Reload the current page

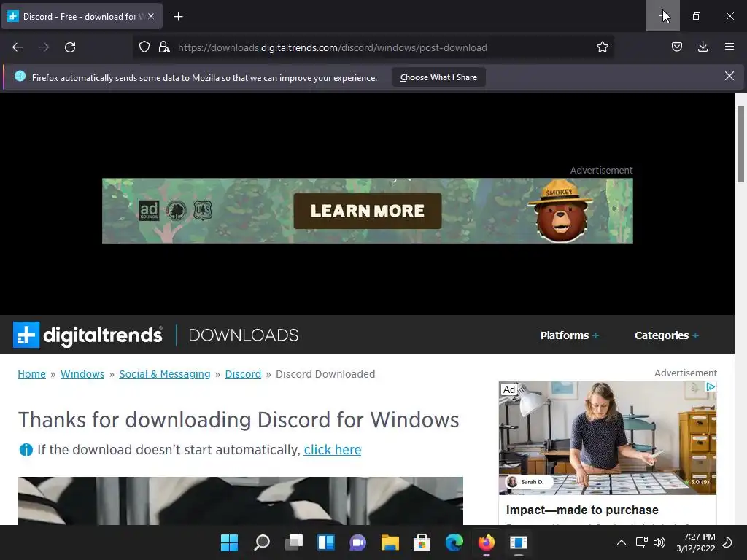(x=70, y=47)
